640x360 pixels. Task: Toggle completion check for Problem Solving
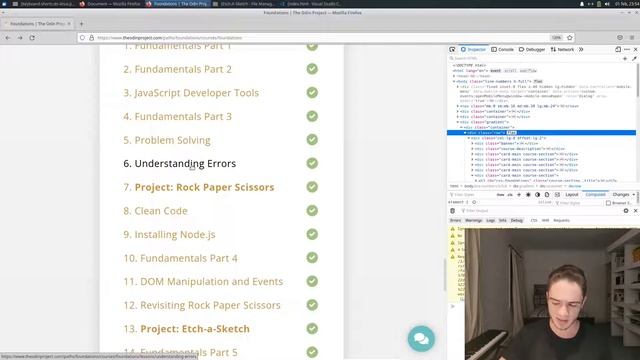point(312,140)
